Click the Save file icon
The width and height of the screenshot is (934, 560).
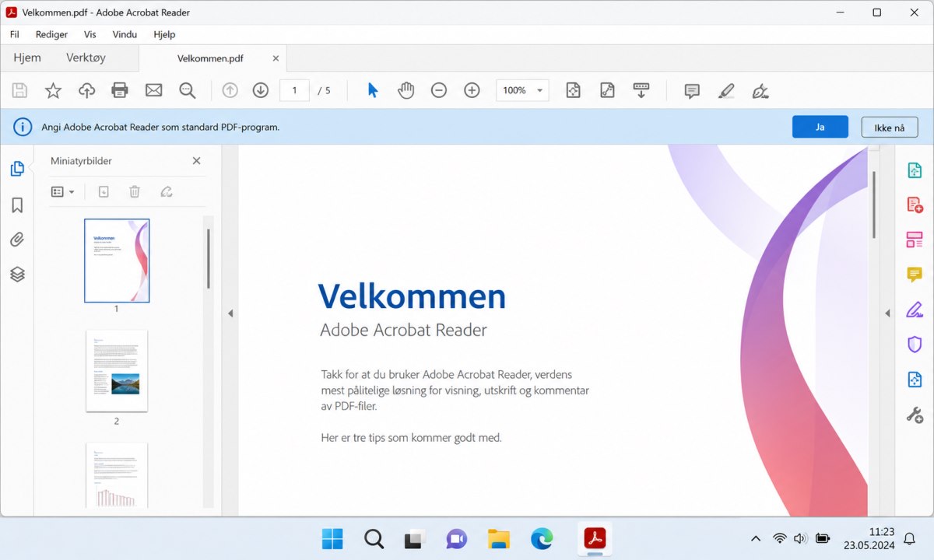(19, 90)
